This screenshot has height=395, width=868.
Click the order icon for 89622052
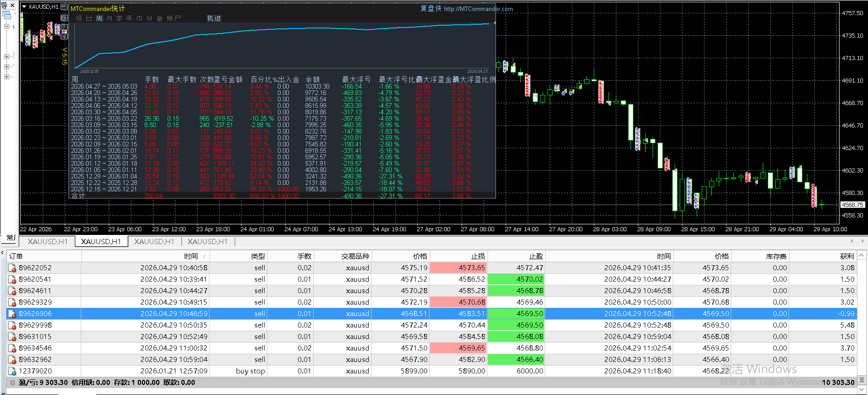(13, 268)
